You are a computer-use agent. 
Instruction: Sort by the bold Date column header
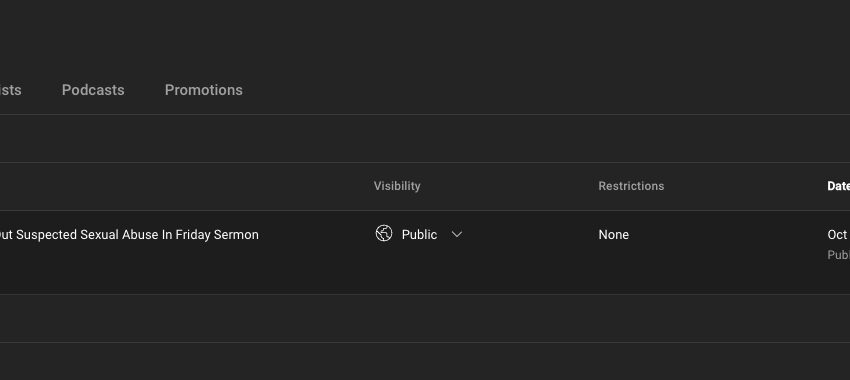click(838, 186)
